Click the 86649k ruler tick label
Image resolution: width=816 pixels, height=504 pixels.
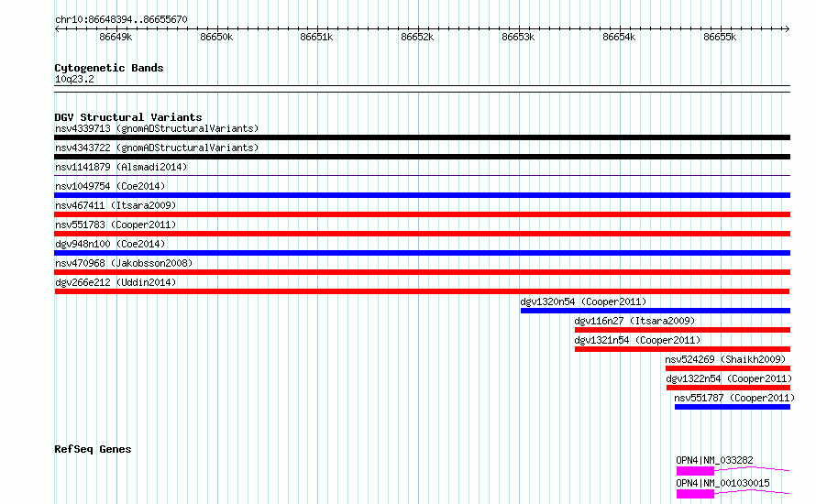116,37
